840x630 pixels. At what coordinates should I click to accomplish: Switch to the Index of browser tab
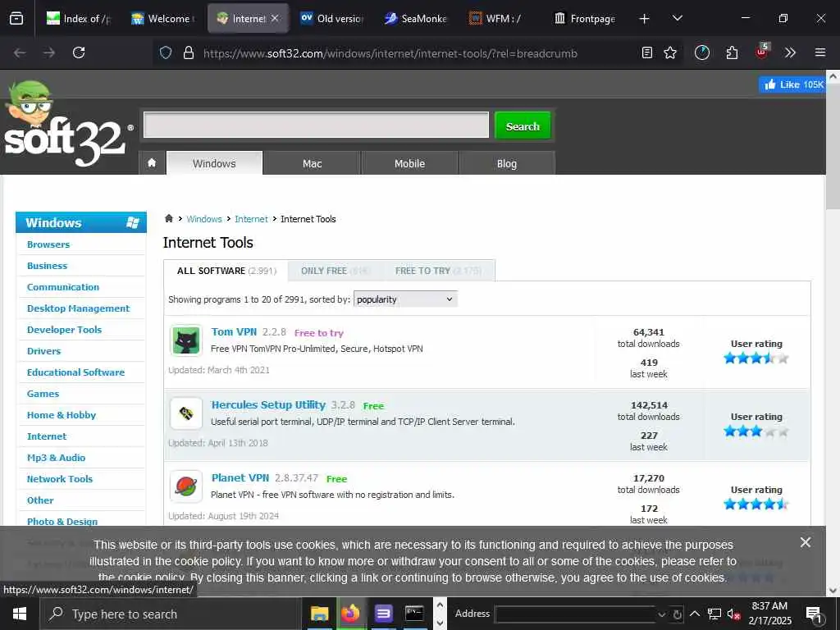78,19
